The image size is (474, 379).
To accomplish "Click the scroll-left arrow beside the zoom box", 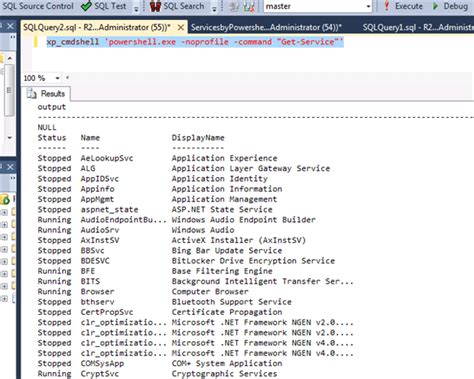I will pyautogui.click(x=67, y=78).
